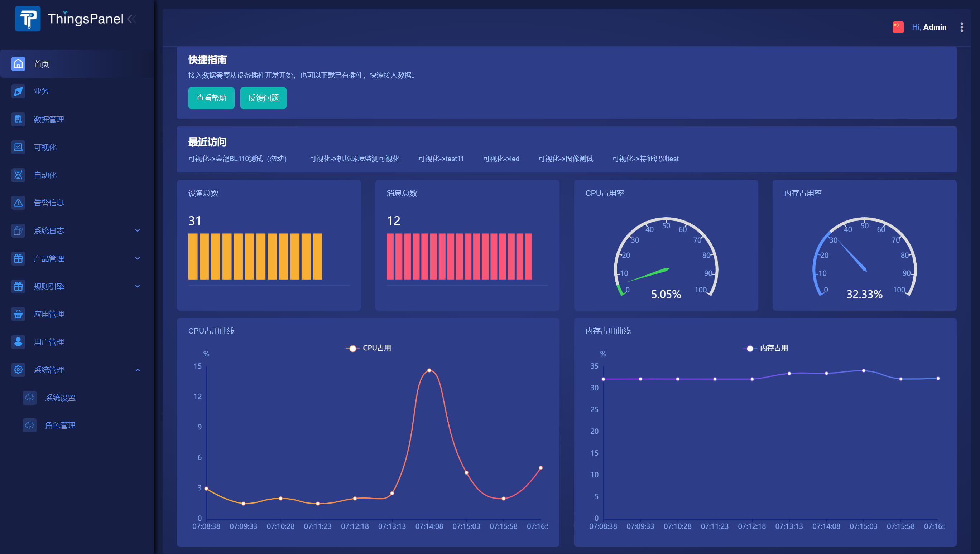
Task: Collapse the sidebar with double-chevron icon
Action: click(x=132, y=19)
